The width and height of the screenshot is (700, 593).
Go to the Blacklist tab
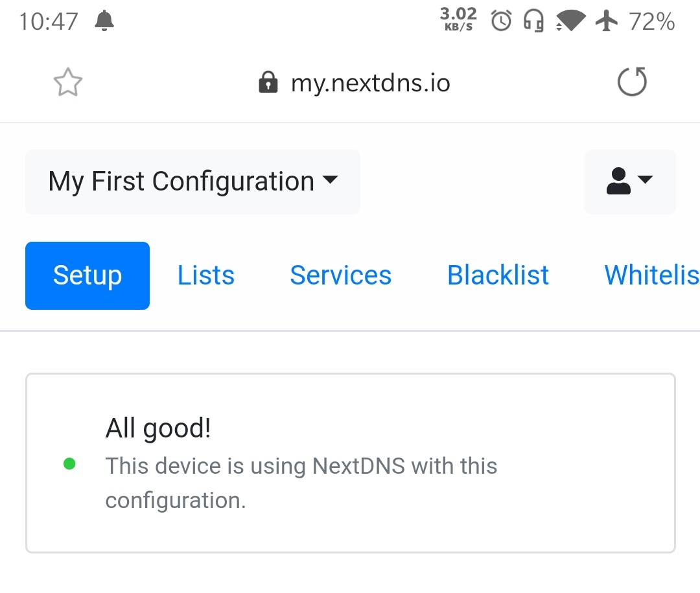(498, 275)
